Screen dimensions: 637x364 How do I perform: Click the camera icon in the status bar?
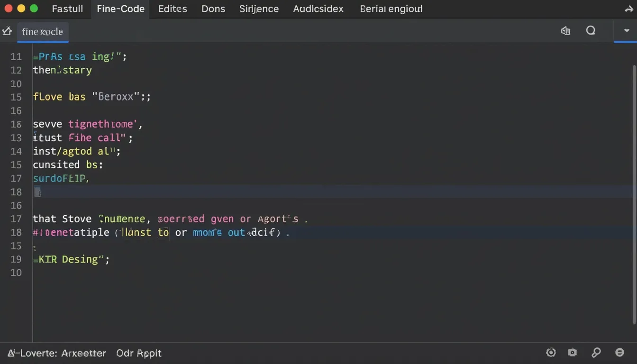click(573, 352)
